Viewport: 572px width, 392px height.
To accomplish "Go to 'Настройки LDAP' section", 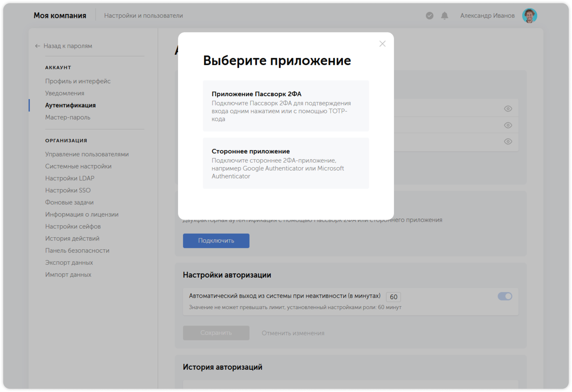I will pos(70,178).
